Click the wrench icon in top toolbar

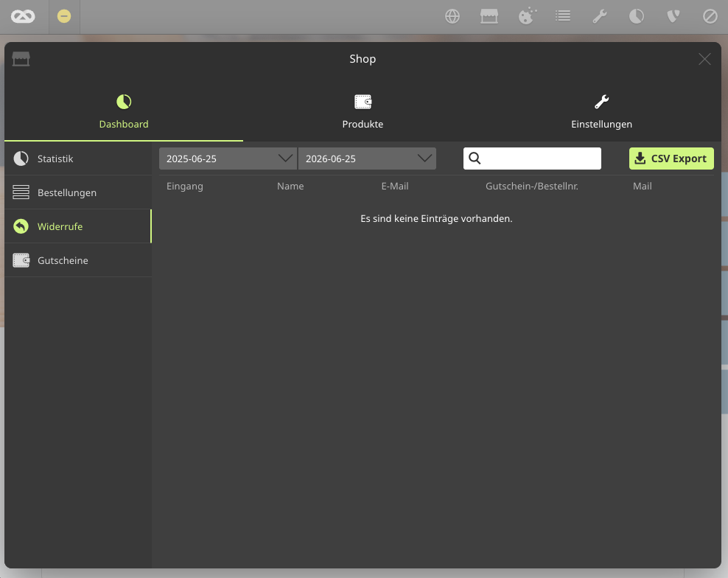[599, 16]
